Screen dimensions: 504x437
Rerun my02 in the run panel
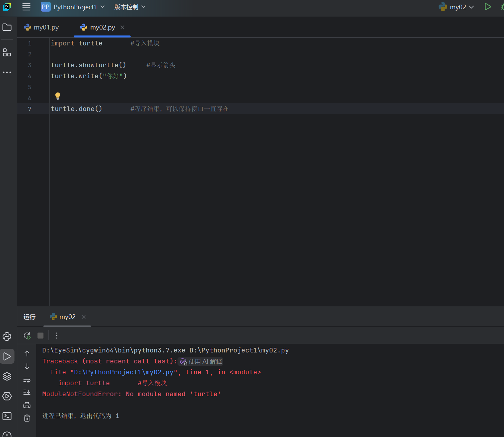pos(27,336)
